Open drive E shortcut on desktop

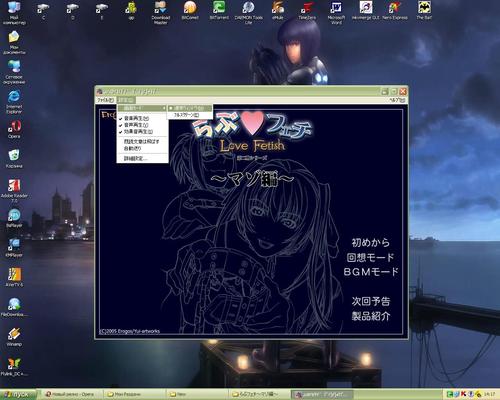point(102,11)
